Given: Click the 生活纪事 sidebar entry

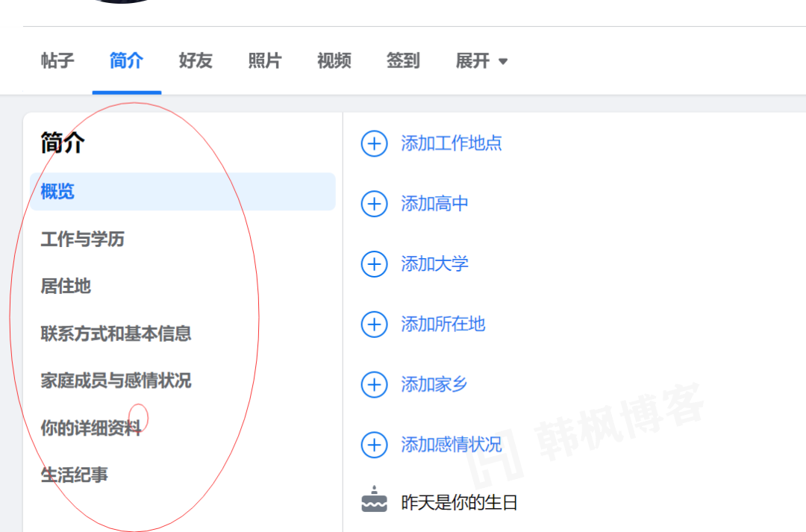Looking at the screenshot, I should pos(74,475).
